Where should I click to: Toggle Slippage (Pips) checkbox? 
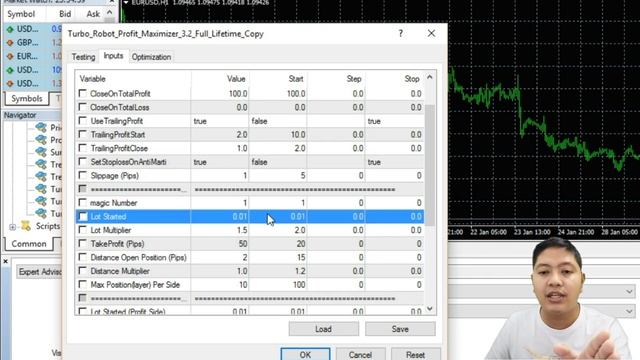(x=82, y=176)
